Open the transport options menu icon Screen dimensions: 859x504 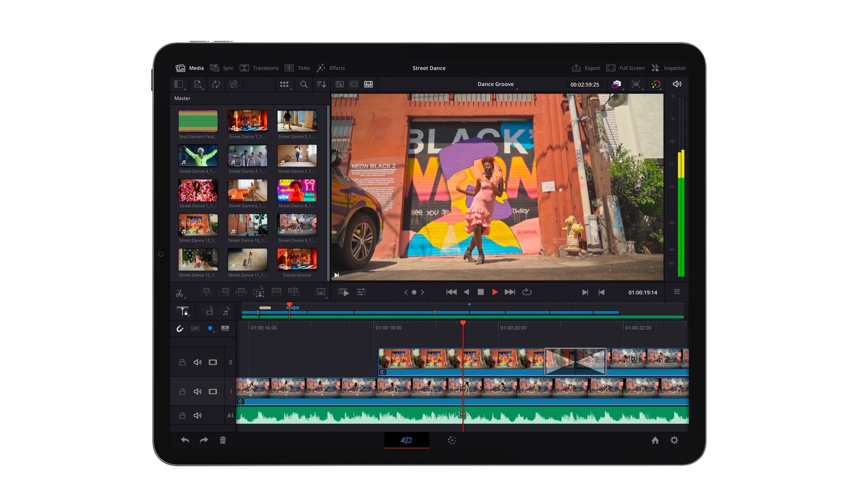[677, 292]
